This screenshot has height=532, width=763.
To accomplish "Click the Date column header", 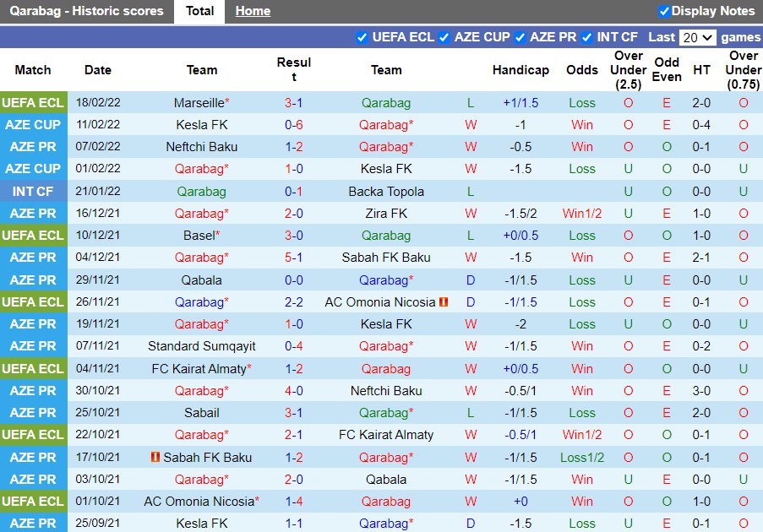I will (98, 70).
